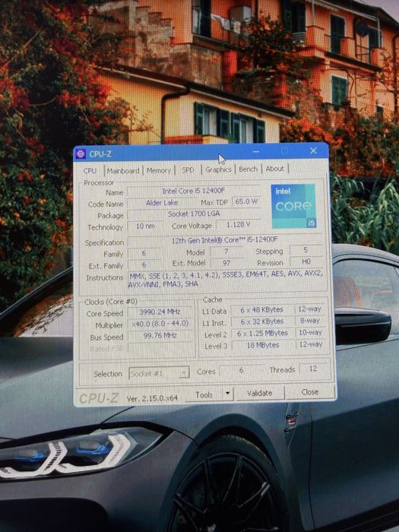Click the Multiplier value x40.0 (8.0 - 44.0)

(x=160, y=323)
